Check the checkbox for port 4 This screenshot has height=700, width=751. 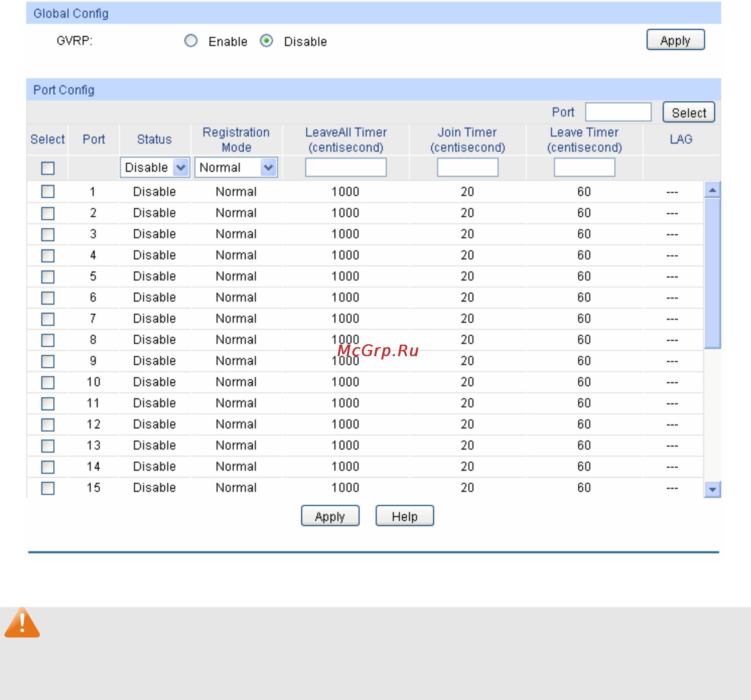click(48, 255)
